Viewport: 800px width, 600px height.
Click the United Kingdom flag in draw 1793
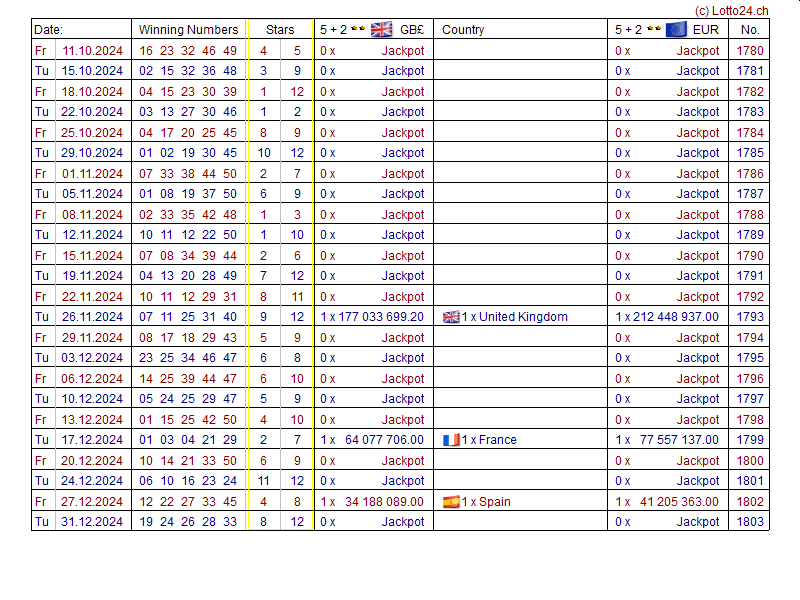[451, 317]
